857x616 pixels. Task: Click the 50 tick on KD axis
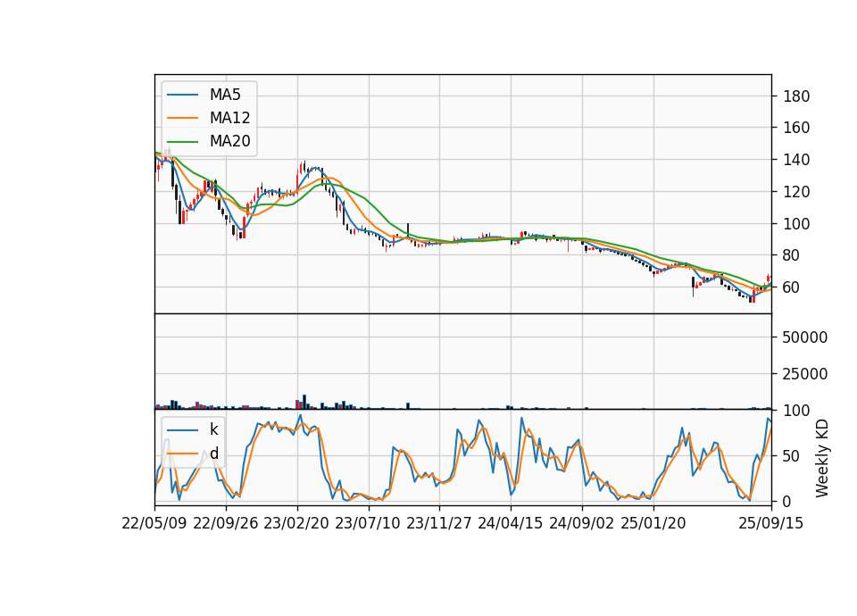[x=792, y=456]
